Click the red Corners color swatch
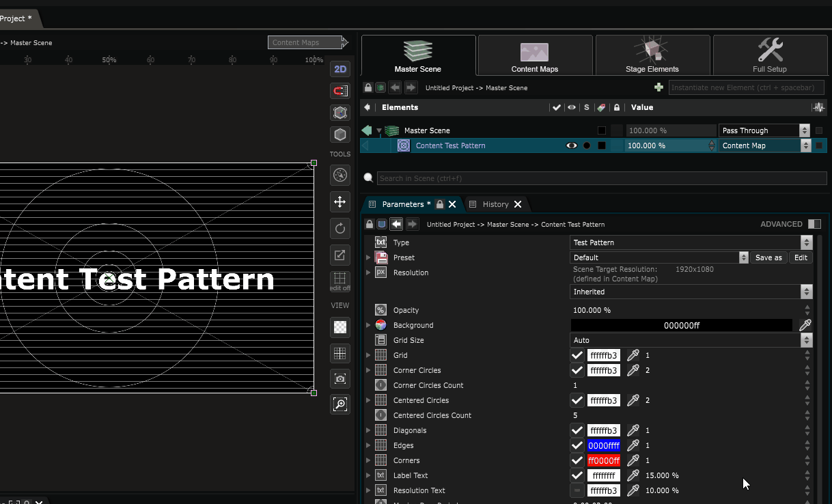Screen dimensions: 832x504 [603, 460]
